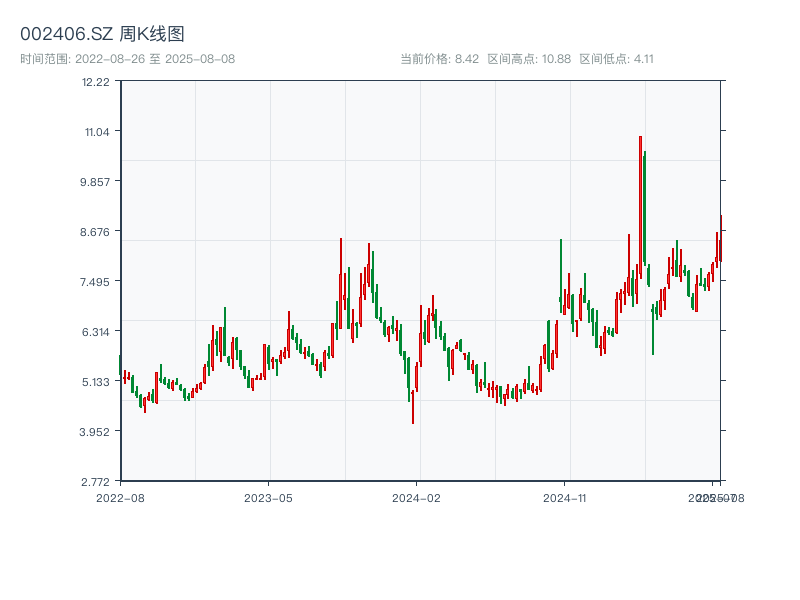The width and height of the screenshot is (800, 600).
Task: Click the x-axis label 2023-05
Action: [268, 498]
